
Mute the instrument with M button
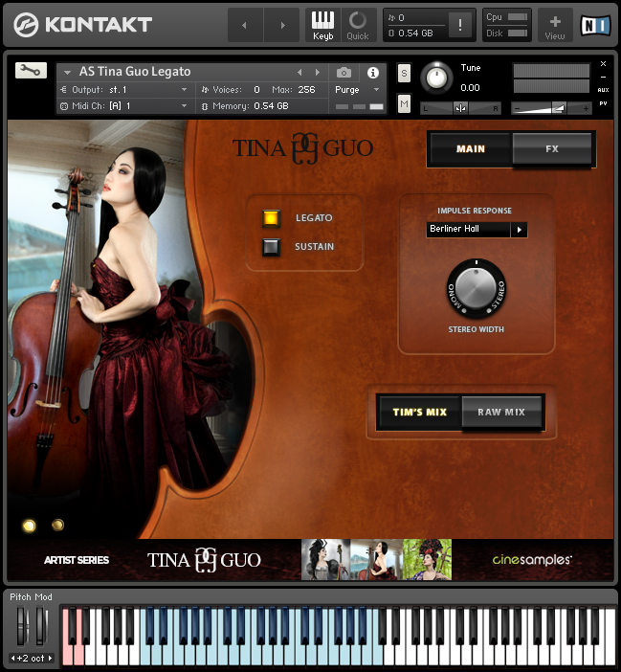pyautogui.click(x=404, y=103)
